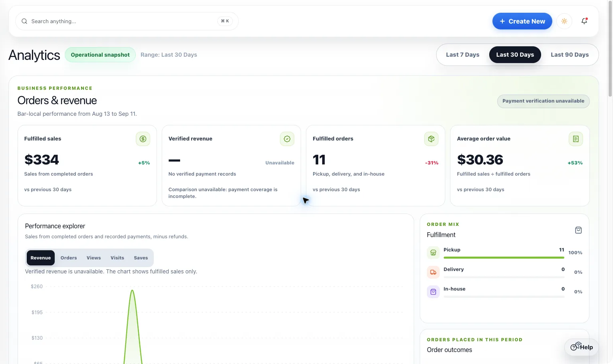The image size is (613, 364).
Task: Click the $260 chart axis label
Action: tap(37, 287)
